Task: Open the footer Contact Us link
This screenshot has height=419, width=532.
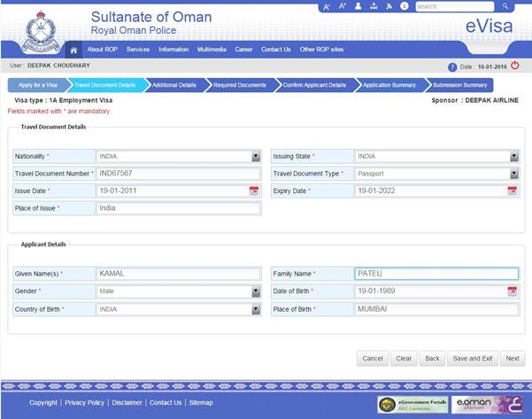Action: [x=166, y=403]
